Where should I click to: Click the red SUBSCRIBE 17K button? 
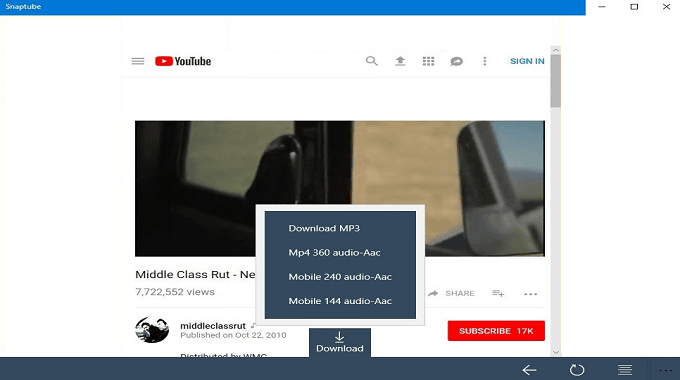496,331
